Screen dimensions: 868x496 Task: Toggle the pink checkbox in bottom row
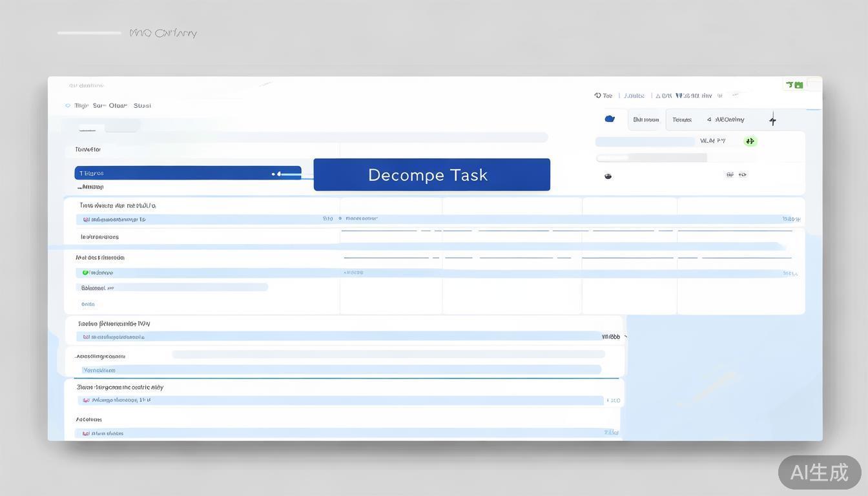pos(85,433)
